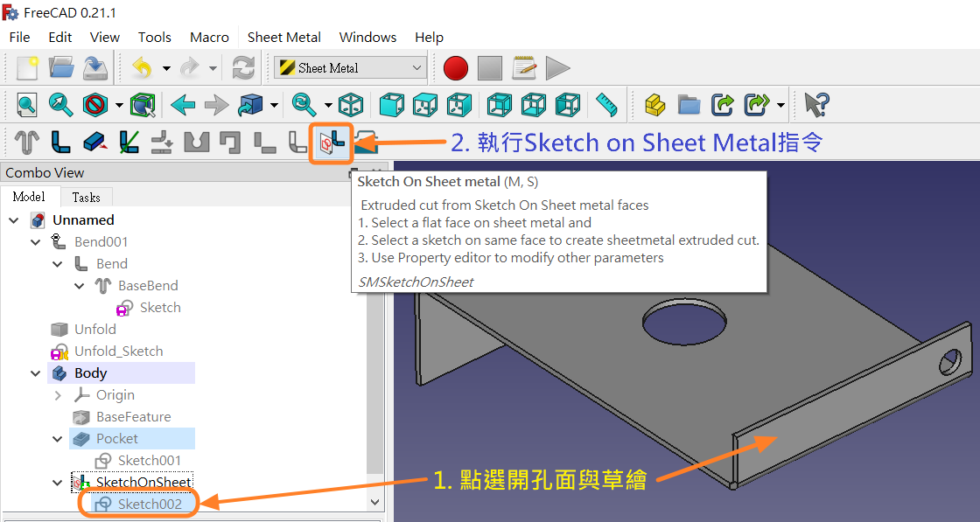The width and height of the screenshot is (980, 522).
Task: Open the Sheet Metal workbench selector
Action: [x=350, y=68]
